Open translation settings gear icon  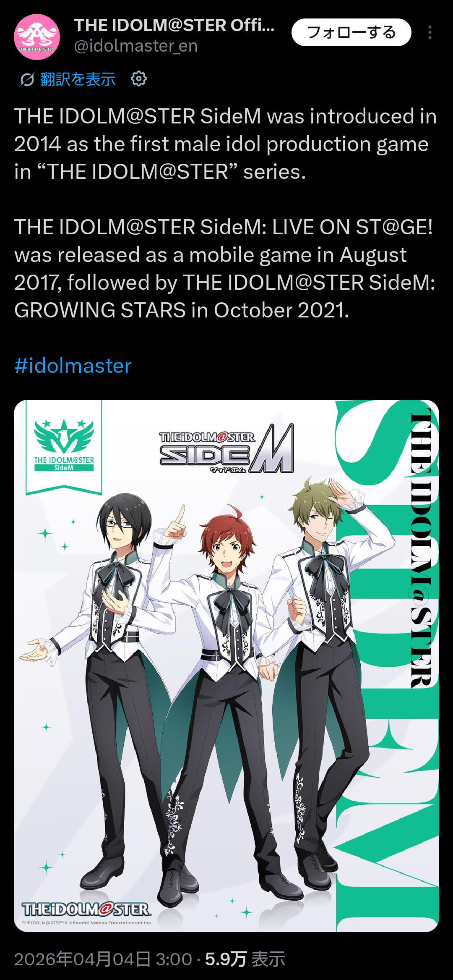pos(139,79)
